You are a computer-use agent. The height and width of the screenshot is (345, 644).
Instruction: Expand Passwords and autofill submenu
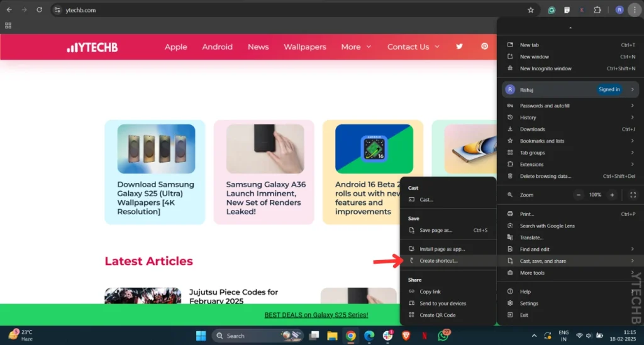tap(570, 106)
